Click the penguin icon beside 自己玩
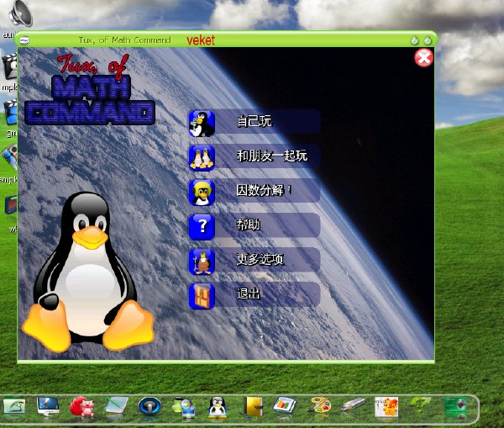The width and height of the screenshot is (504, 428). coord(202,124)
